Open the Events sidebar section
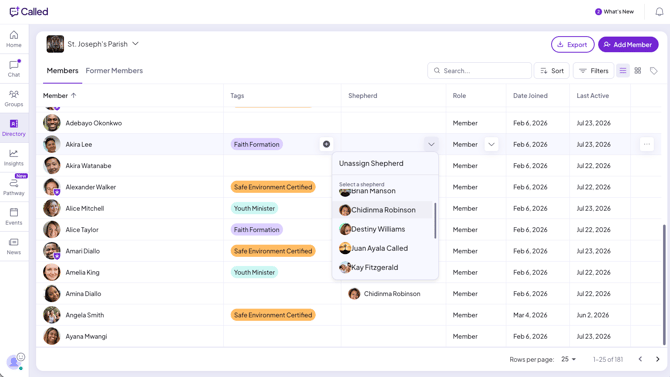670x377 pixels. tap(14, 216)
